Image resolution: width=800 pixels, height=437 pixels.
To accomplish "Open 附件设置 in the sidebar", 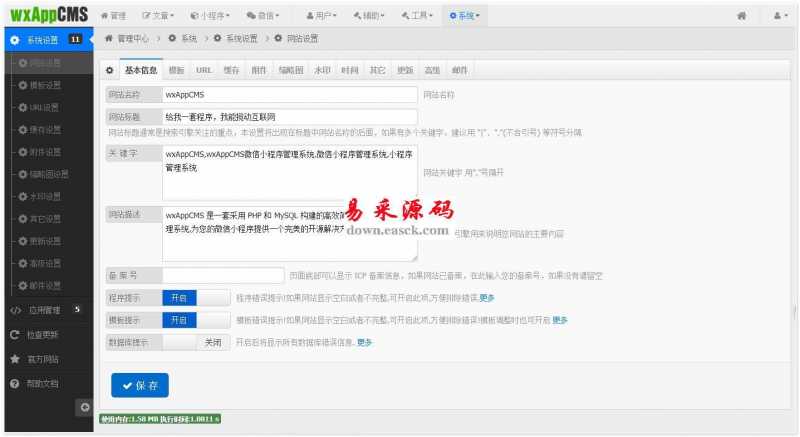I will [x=45, y=152].
